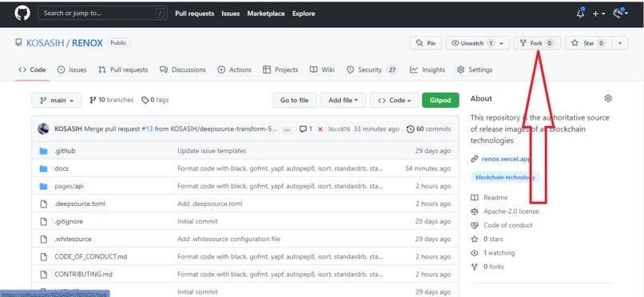Click the Unwatch button
This screenshot has height=297, width=644.
[471, 43]
